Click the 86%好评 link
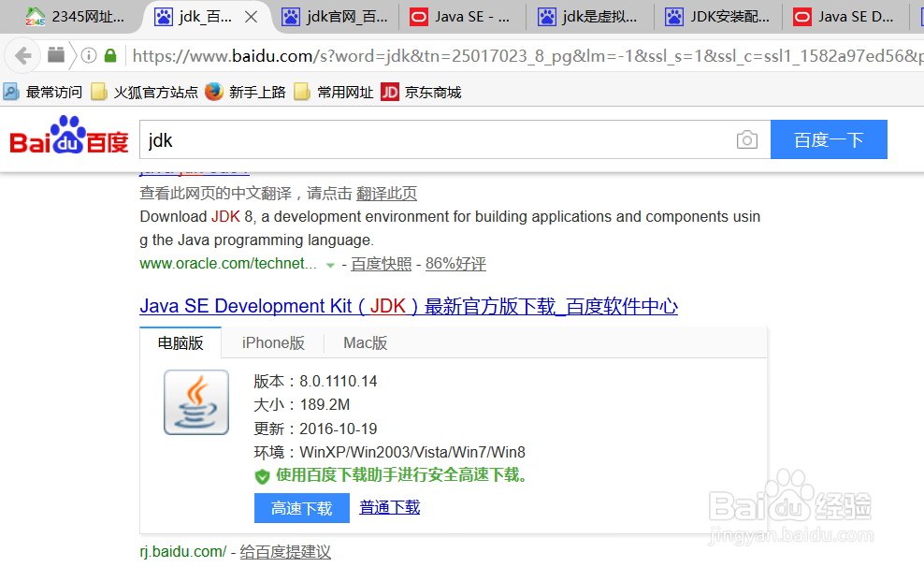The height and width of the screenshot is (567, 924). click(455, 264)
